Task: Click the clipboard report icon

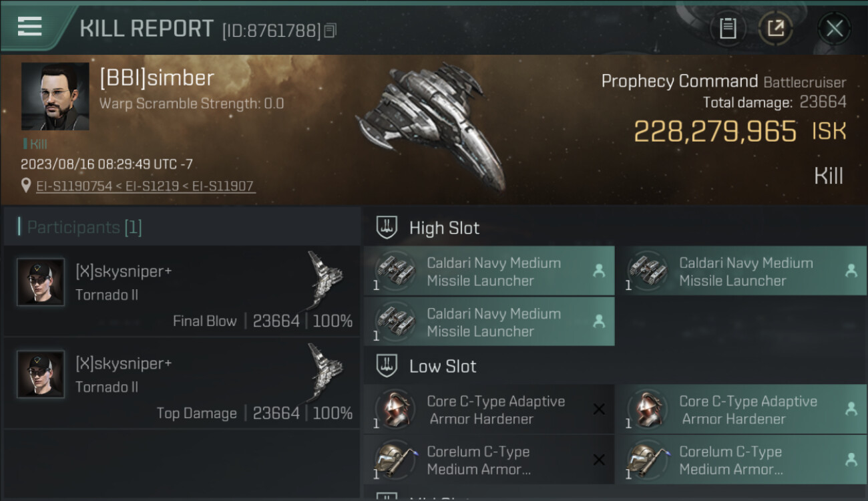Action: click(x=728, y=29)
